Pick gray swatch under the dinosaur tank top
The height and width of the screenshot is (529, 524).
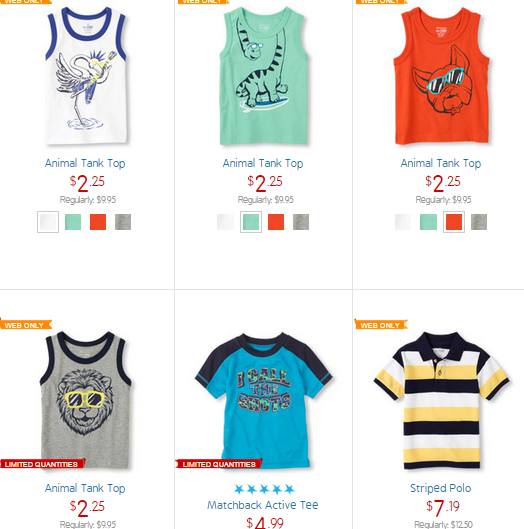(301, 222)
